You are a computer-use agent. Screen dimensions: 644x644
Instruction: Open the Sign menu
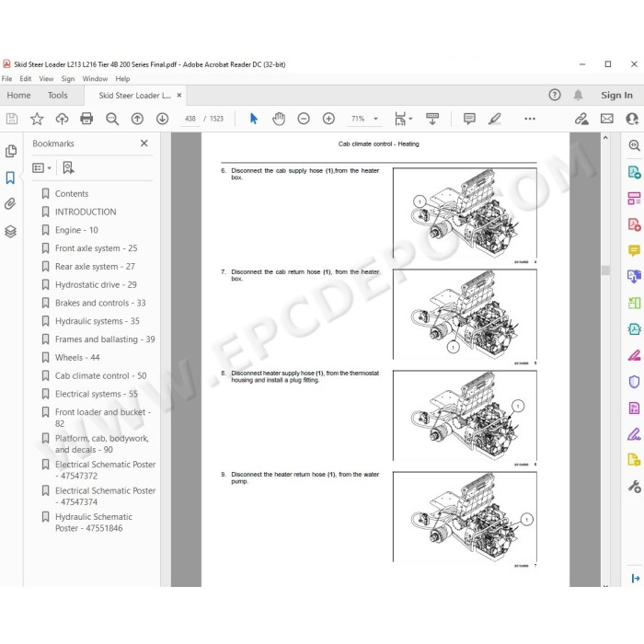[68, 78]
